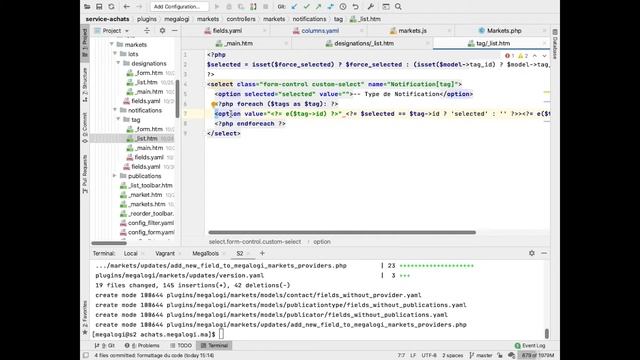Toggle the Commit tool window side tab

click(85, 128)
